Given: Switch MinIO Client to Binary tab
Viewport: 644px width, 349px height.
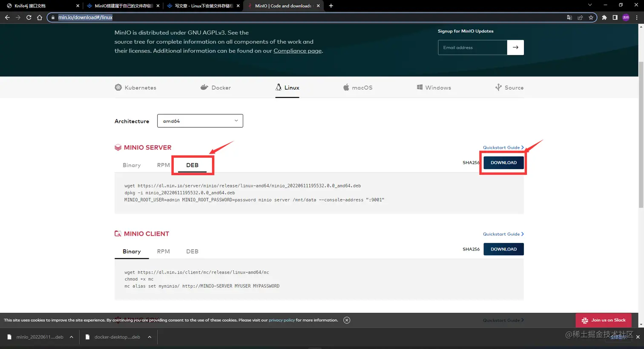Looking at the screenshot, I should tap(132, 251).
